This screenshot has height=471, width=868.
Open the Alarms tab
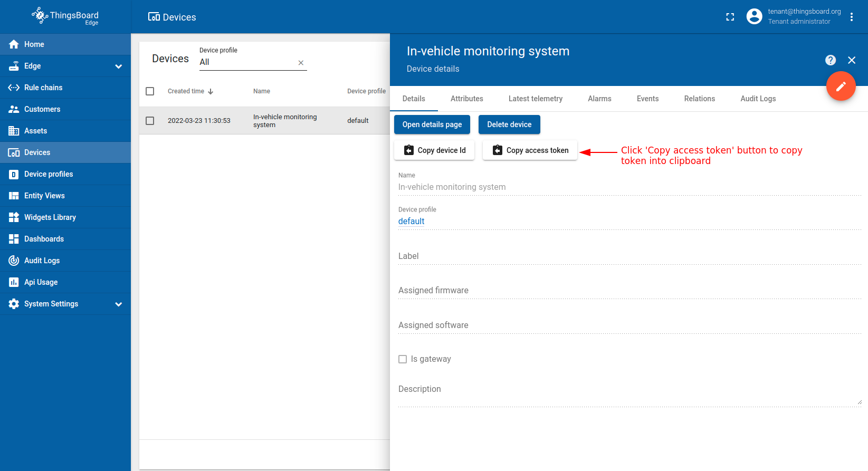coord(599,99)
